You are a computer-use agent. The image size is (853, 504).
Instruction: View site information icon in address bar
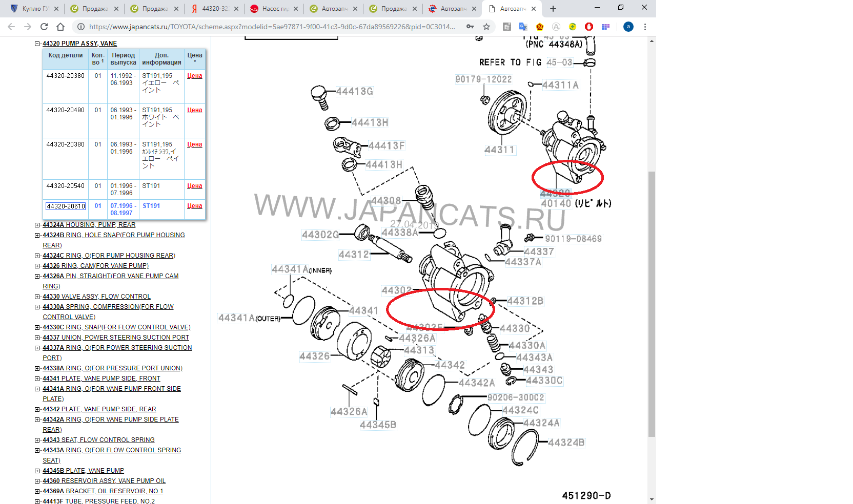(x=80, y=27)
